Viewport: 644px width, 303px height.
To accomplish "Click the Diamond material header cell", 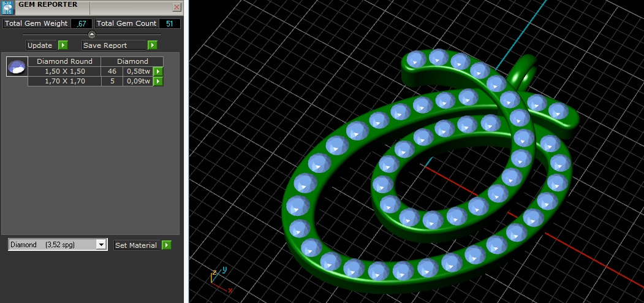I will tap(132, 61).
